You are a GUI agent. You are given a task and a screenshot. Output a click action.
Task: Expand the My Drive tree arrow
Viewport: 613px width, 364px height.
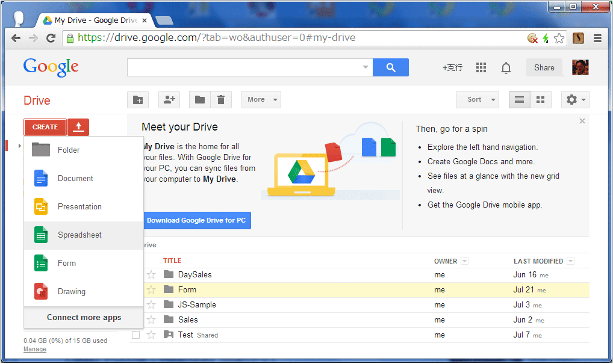[19, 146]
